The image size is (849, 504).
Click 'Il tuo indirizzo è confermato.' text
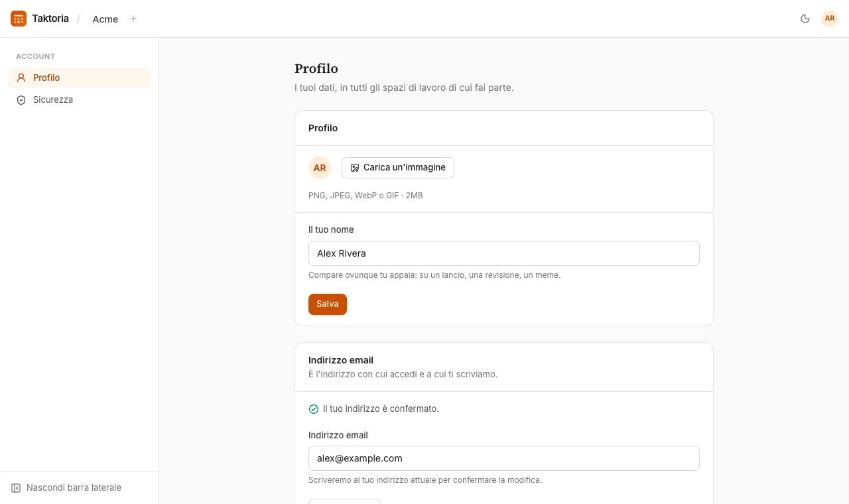381,409
